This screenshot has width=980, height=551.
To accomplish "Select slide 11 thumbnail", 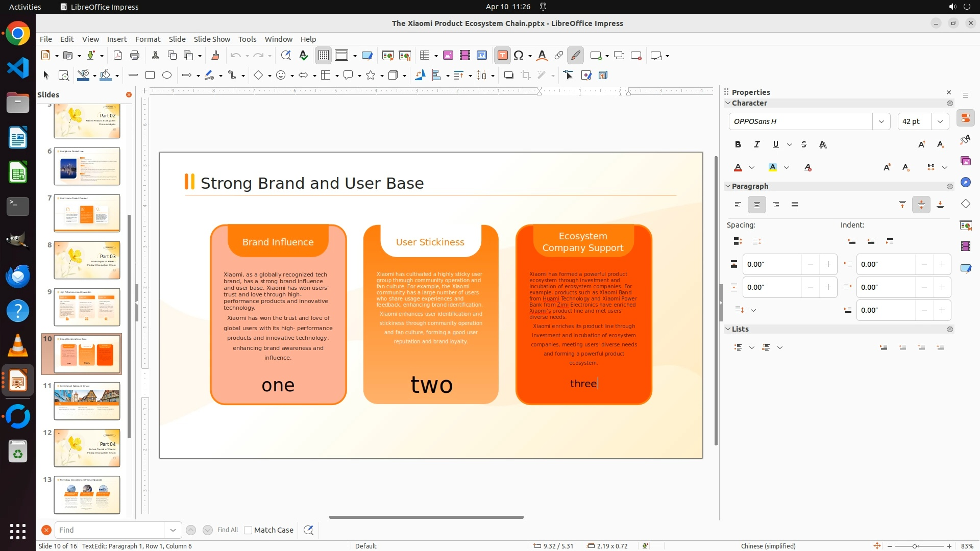I will tap(87, 401).
